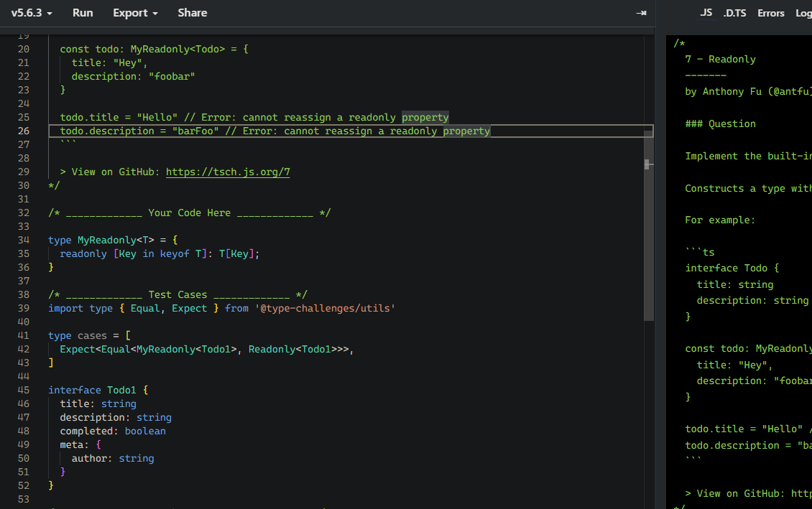812x509 pixels.
Task: Show the Errors tab
Action: point(770,13)
